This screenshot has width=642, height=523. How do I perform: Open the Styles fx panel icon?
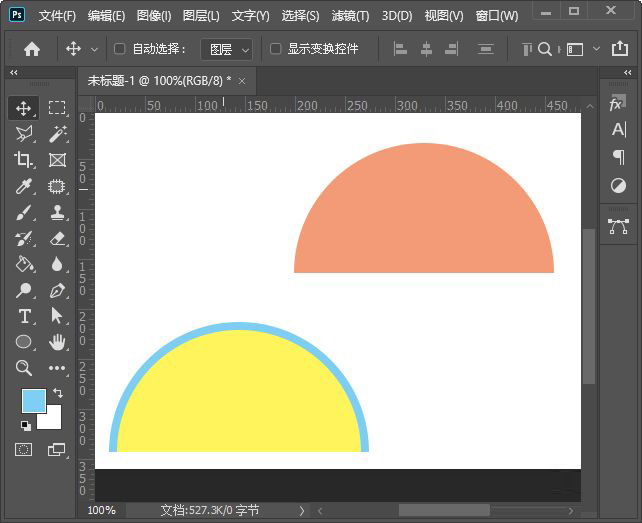pos(618,103)
